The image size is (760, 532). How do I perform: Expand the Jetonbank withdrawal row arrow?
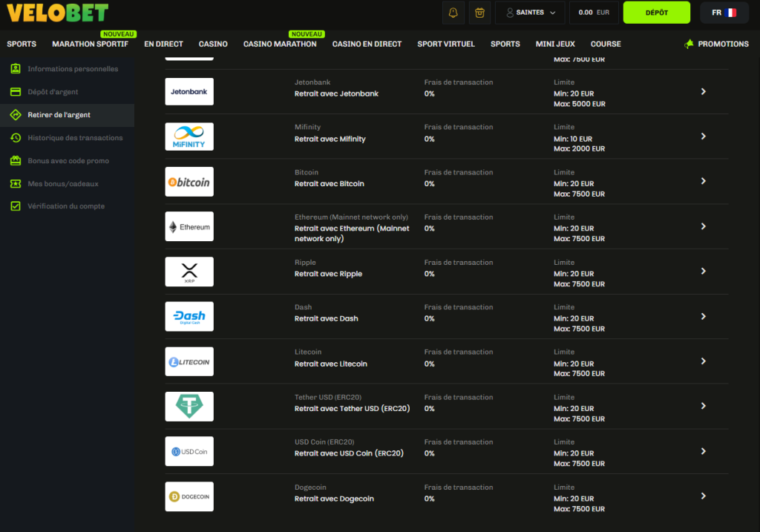click(x=703, y=91)
